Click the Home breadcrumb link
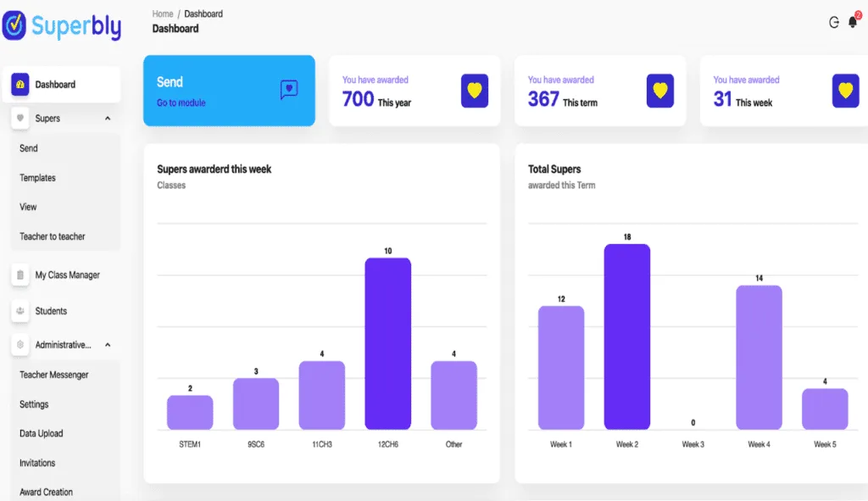This screenshot has height=501, width=868. point(163,14)
